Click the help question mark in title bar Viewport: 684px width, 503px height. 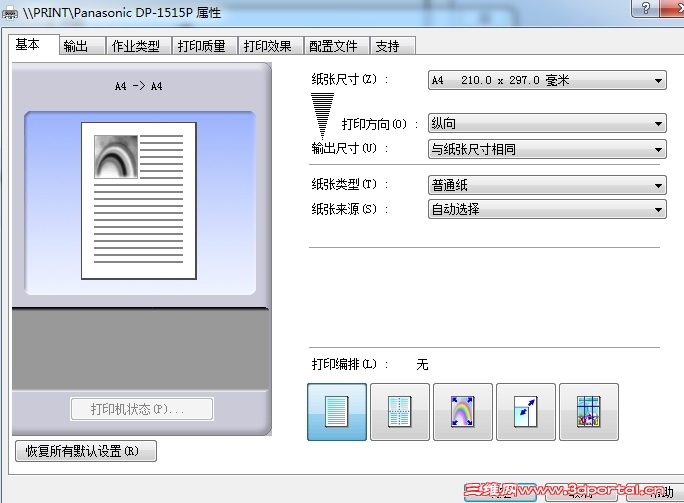(646, 8)
